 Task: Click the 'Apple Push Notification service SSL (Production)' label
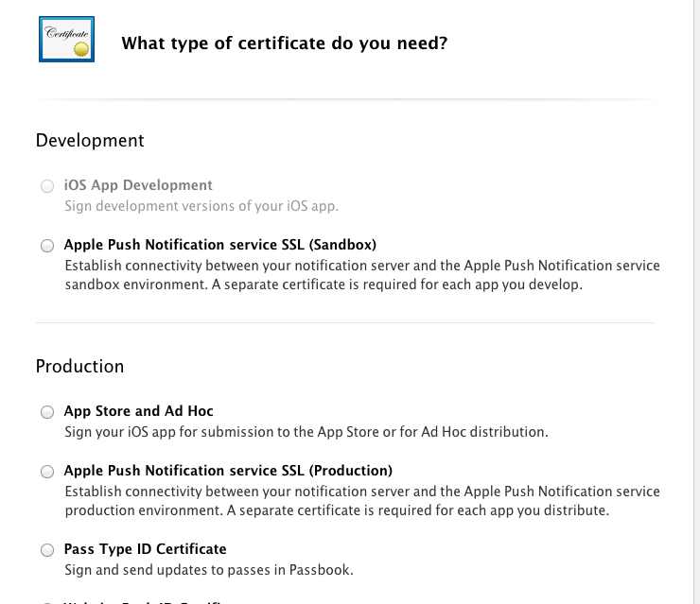229,471
